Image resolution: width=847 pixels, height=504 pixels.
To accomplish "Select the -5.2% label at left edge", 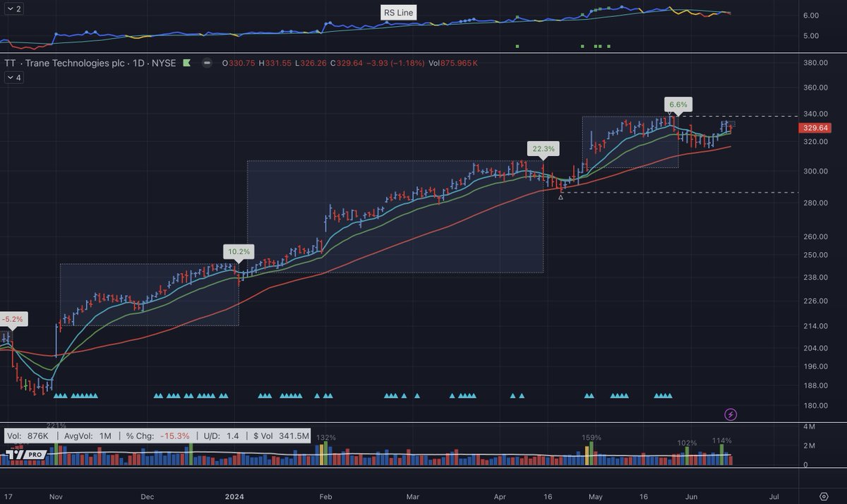I will (12, 319).
